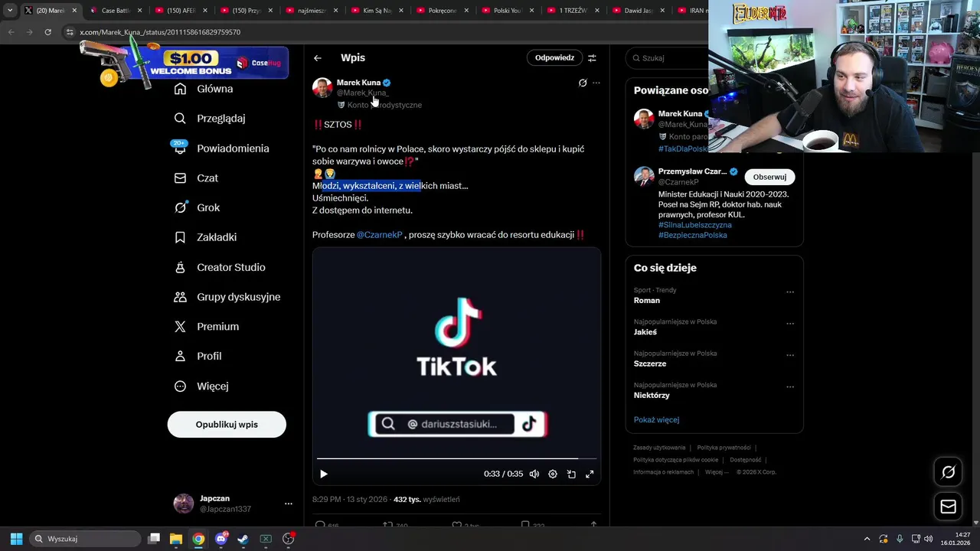Switch to the (150) AFER tab
The image size is (980, 551).
click(x=181, y=11)
